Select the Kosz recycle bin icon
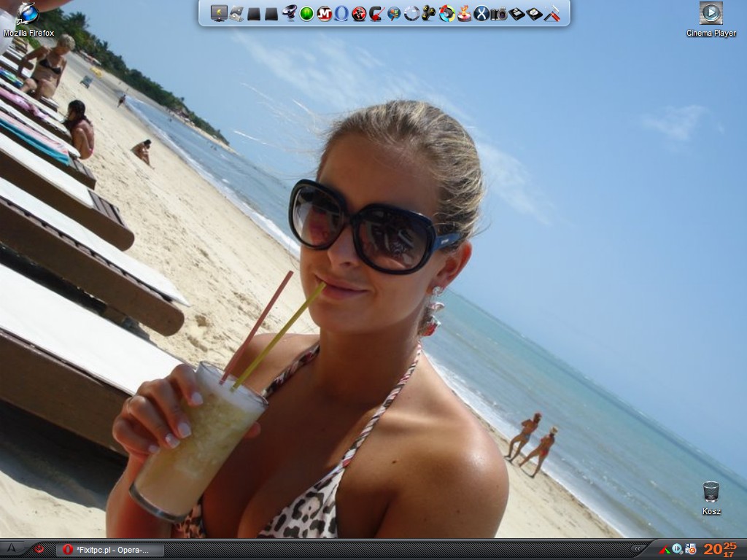The width and height of the screenshot is (747, 560). click(711, 498)
